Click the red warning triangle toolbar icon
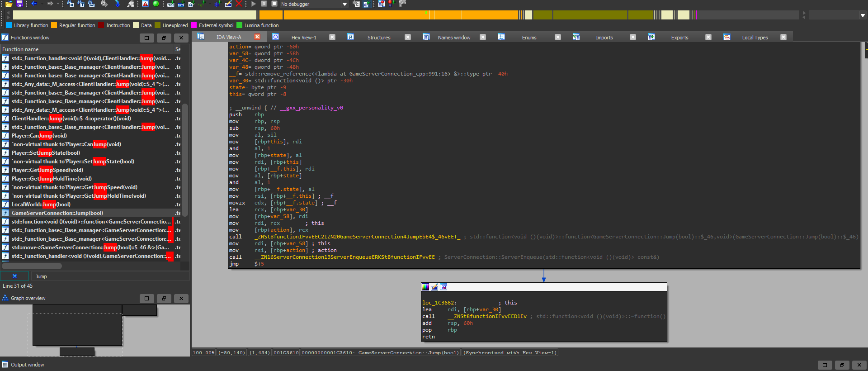The height and width of the screenshot is (371, 868). [x=145, y=4]
